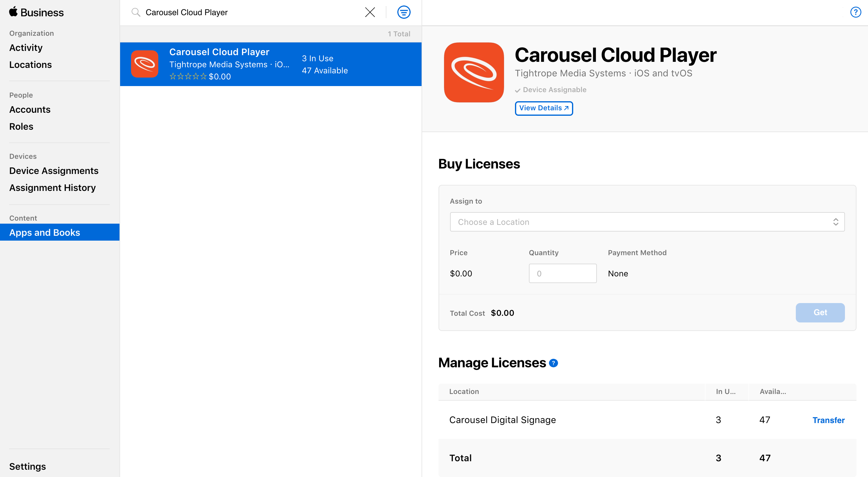Click the Quantity input field
The width and height of the screenshot is (868, 477).
coord(562,273)
